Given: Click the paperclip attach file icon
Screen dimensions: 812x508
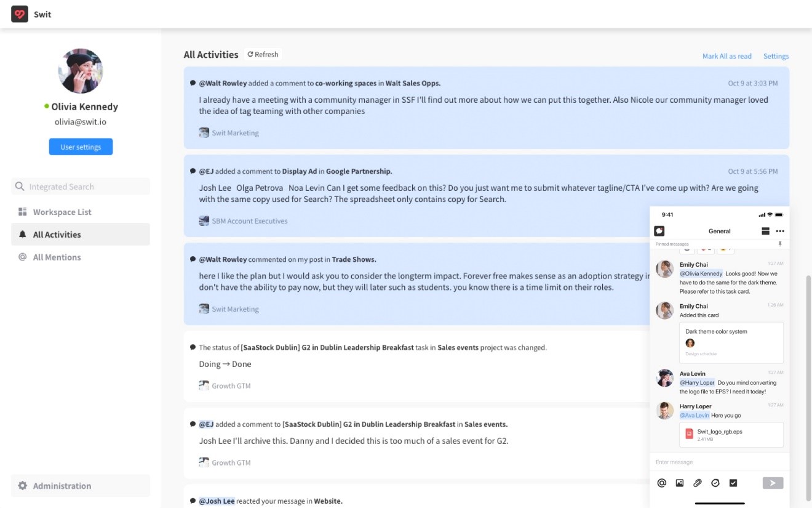Looking at the screenshot, I should click(698, 483).
